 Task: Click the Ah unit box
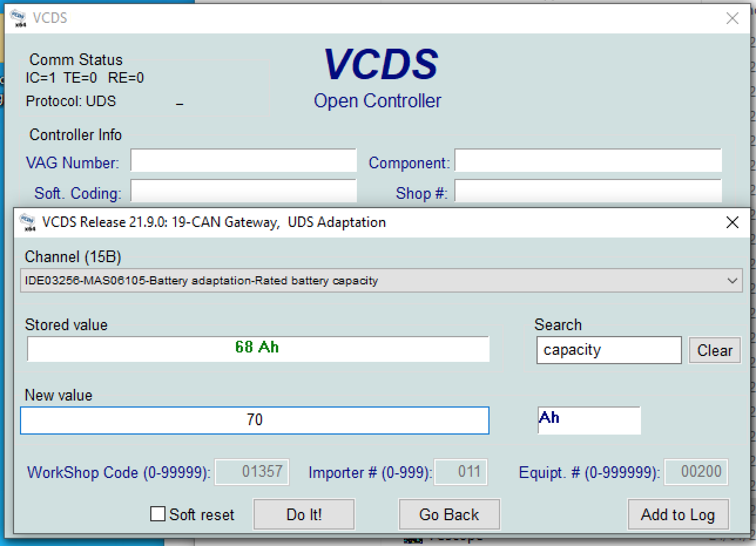pyautogui.click(x=589, y=420)
